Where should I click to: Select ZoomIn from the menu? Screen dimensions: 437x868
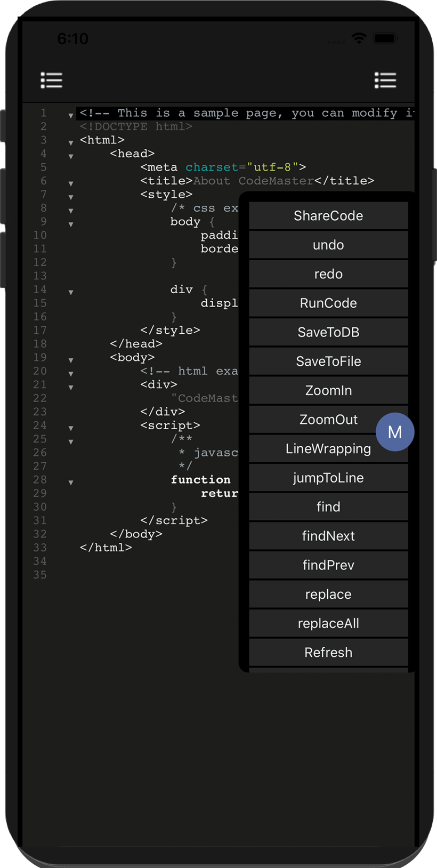(x=328, y=390)
